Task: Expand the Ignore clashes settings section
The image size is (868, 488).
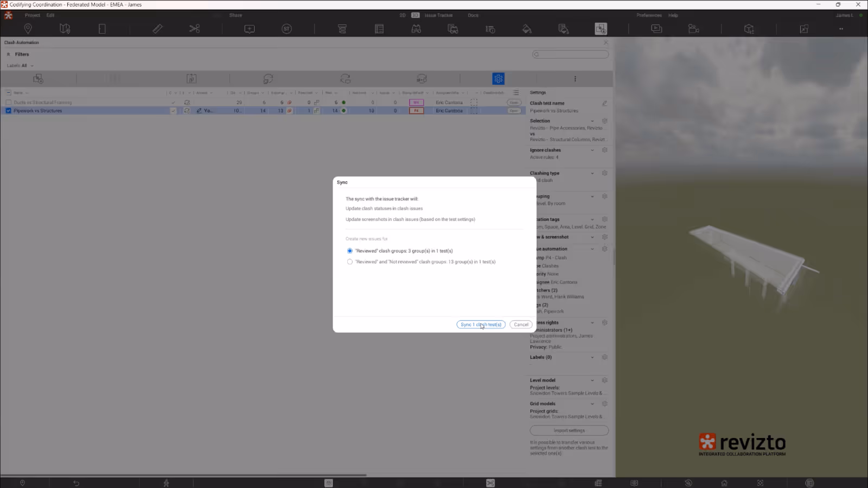Action: (592, 150)
